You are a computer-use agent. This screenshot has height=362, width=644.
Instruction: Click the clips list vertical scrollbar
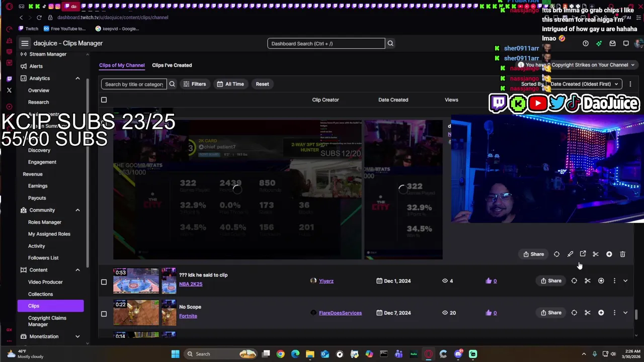point(636,315)
